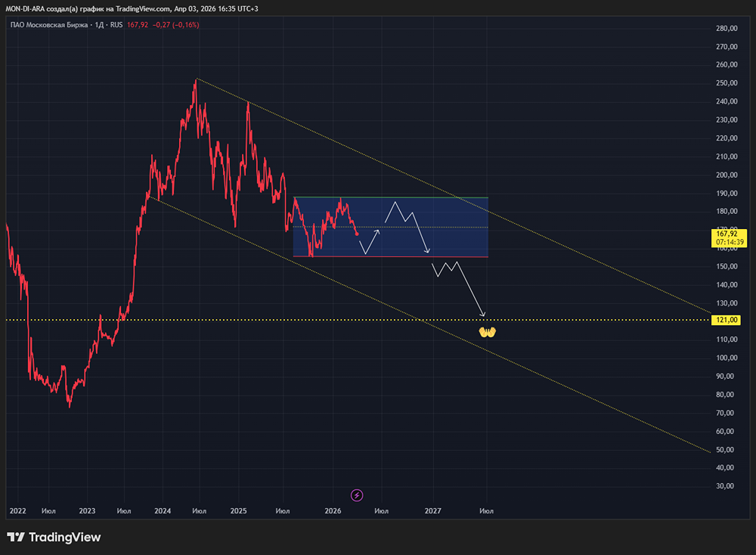
Task: Click the 190,00 price axis label
Action: tap(727, 194)
